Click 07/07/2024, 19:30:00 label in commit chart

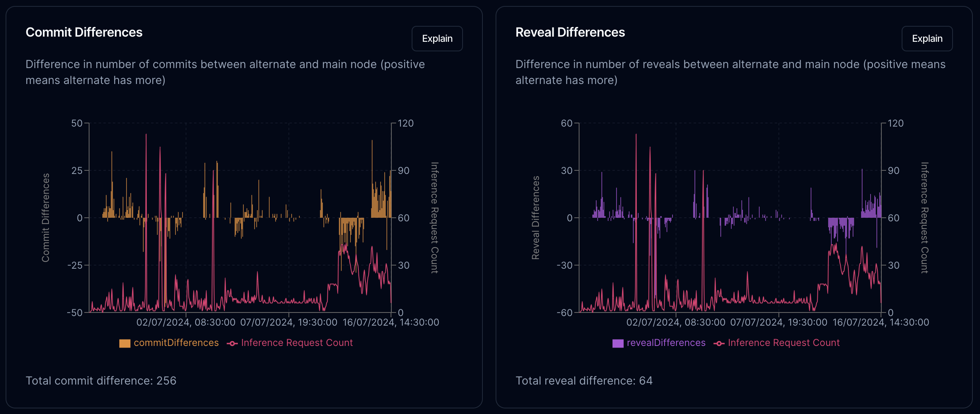pyautogui.click(x=289, y=322)
